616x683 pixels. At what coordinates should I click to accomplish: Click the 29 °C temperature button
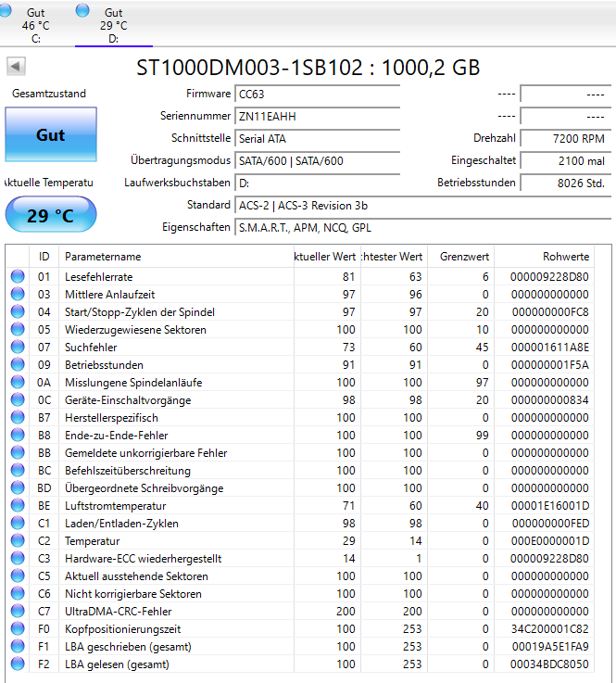point(51,215)
